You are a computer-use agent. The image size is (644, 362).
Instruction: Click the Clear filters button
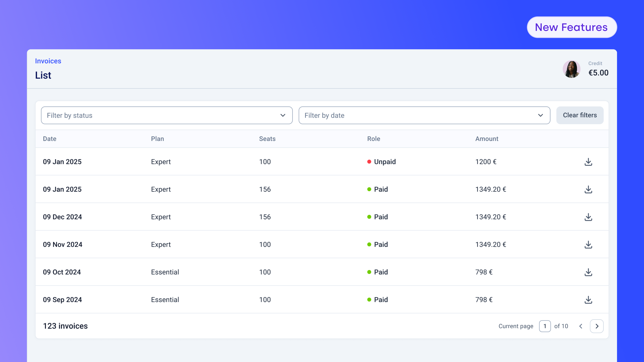click(580, 115)
